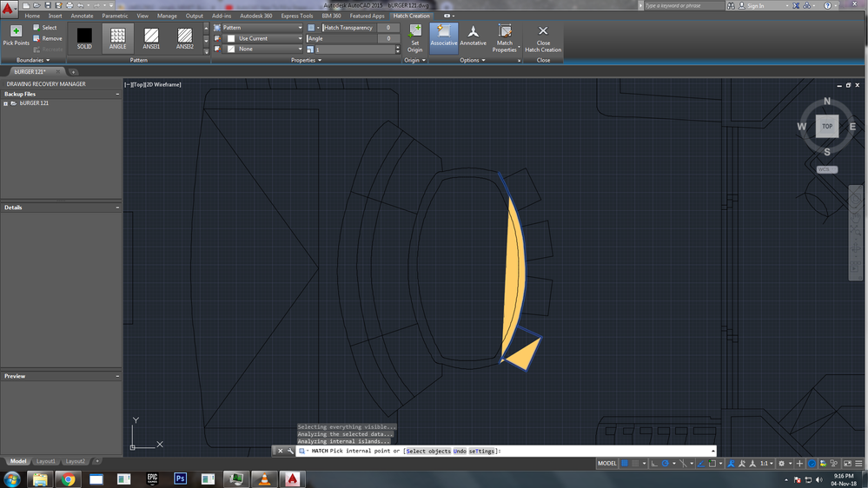
Task: Click the hatch scale stepper arrows
Action: click(397, 49)
